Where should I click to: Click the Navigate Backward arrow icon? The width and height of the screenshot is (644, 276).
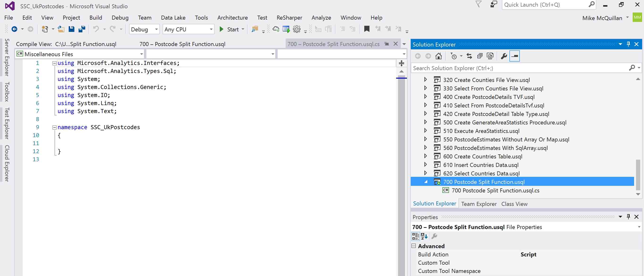[14, 29]
